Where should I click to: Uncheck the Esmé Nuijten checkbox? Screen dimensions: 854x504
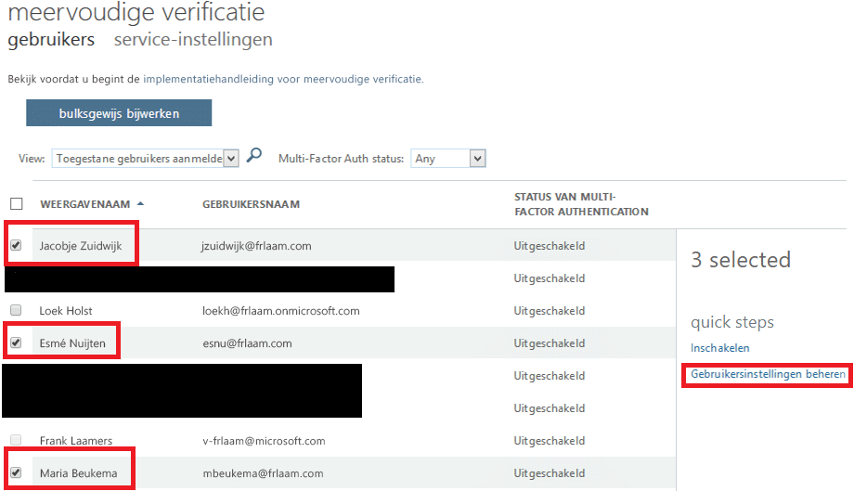pyautogui.click(x=16, y=342)
